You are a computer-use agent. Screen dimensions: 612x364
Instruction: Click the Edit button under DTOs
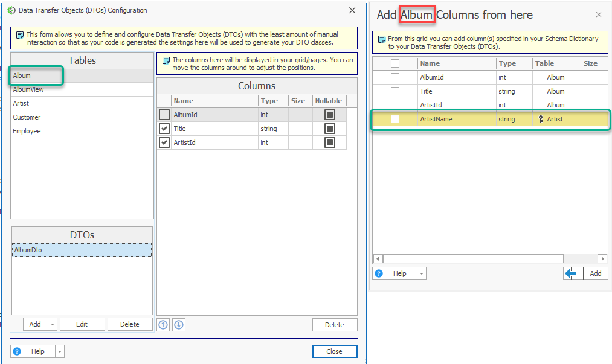tap(82, 324)
